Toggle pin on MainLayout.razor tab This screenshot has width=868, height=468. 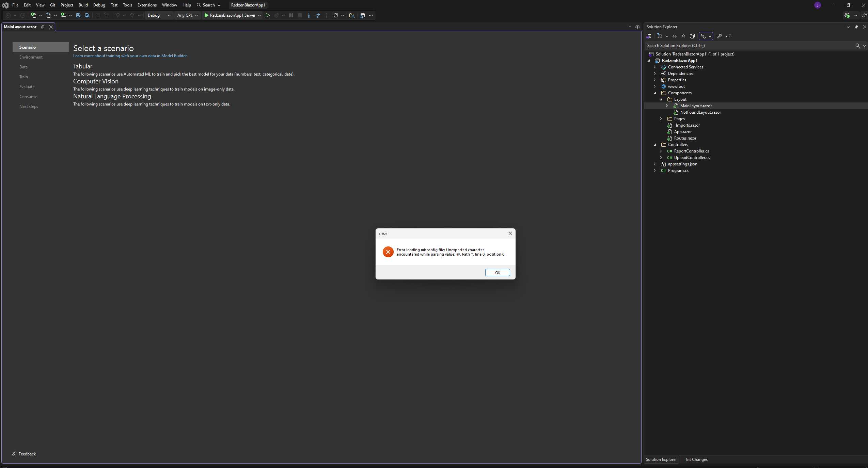(x=43, y=27)
